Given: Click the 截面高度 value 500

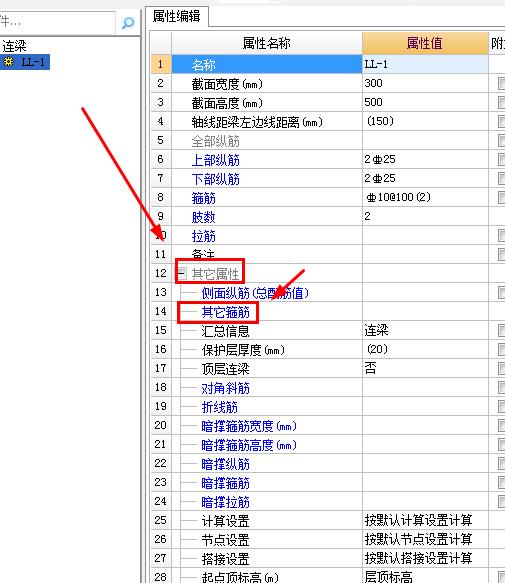Looking at the screenshot, I should pyautogui.click(x=373, y=102).
